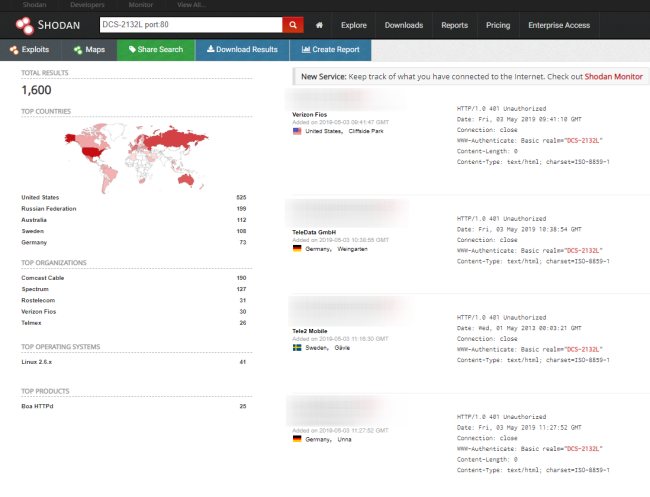Click the Share Search button
The image size is (650, 497).
156,50
